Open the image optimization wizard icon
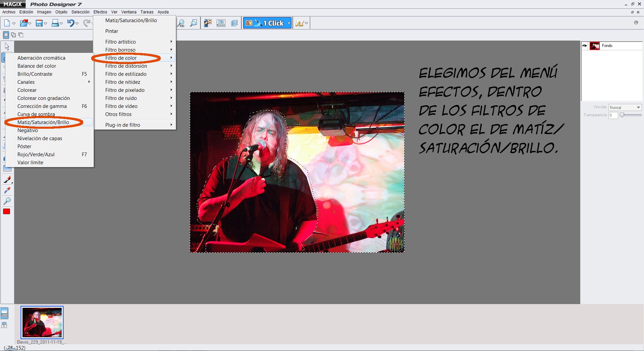644x351 pixels. pos(208,23)
